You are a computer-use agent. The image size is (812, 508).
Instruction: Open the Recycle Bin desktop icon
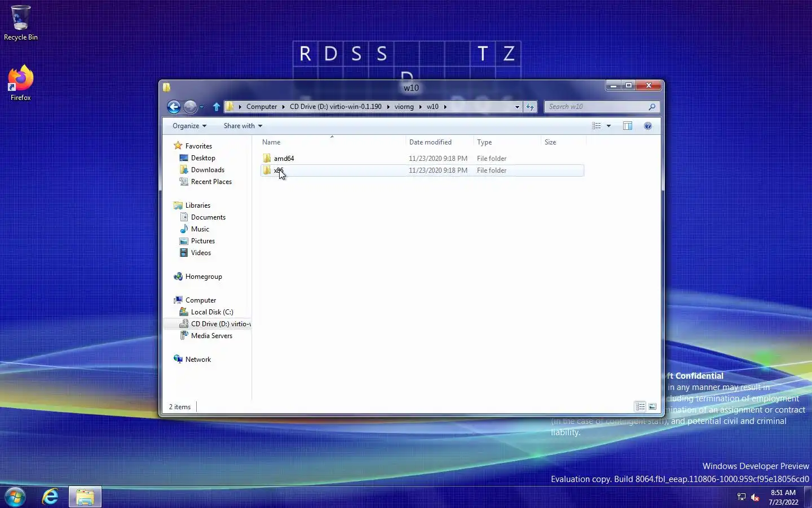click(x=20, y=23)
